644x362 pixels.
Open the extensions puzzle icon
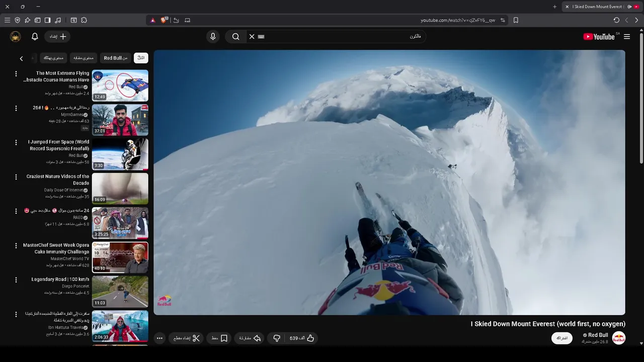pos(84,20)
